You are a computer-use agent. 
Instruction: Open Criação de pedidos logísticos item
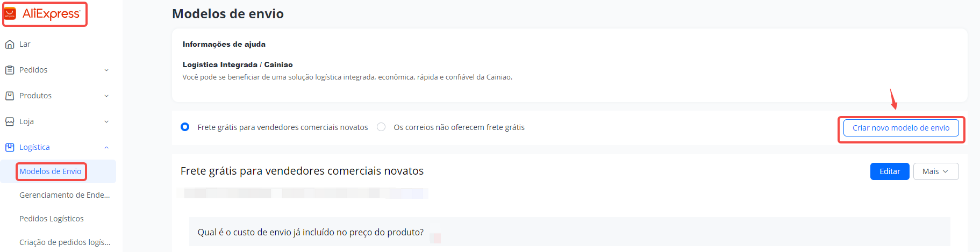[65, 242]
